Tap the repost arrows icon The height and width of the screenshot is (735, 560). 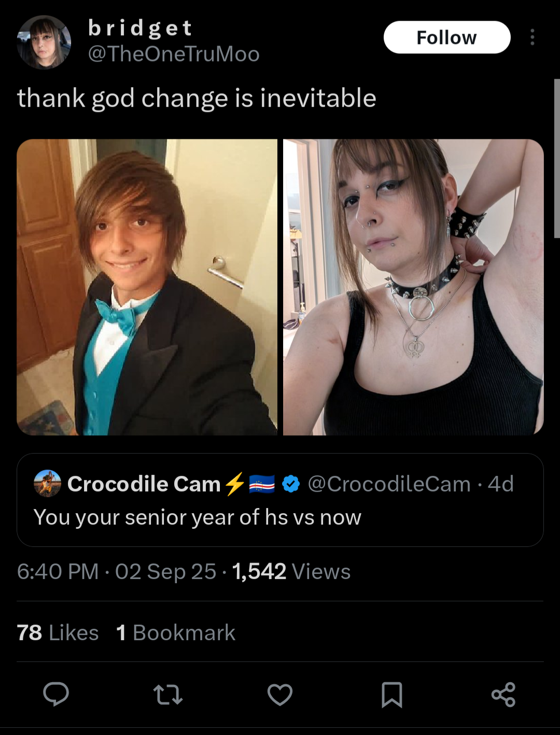(x=168, y=695)
